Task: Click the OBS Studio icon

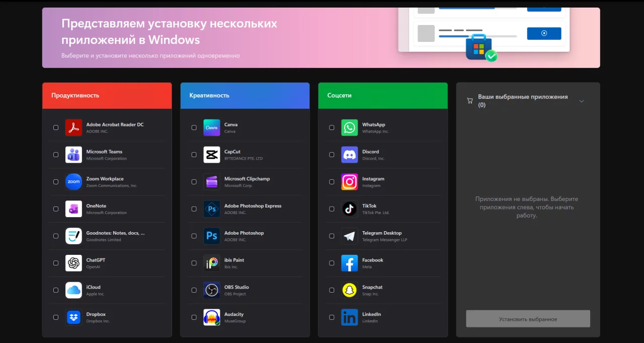Action: pos(211,290)
